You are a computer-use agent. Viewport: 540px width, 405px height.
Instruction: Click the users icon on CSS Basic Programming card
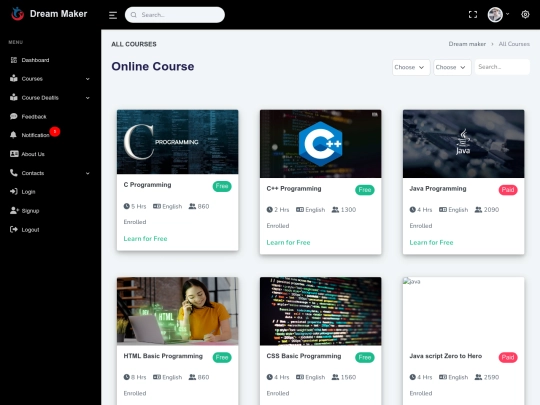pos(335,377)
